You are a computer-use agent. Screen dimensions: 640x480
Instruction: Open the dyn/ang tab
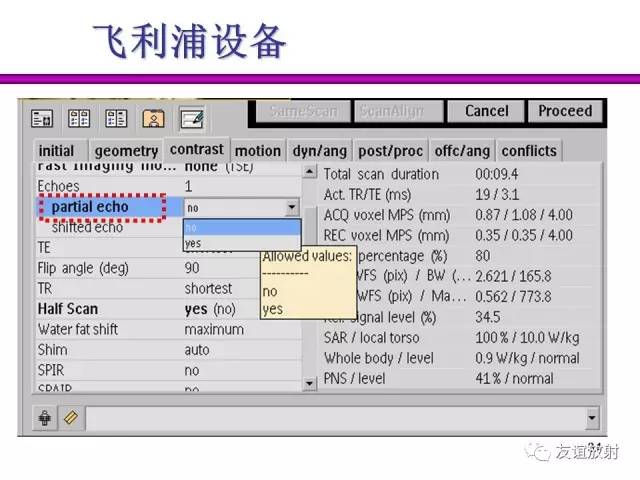coord(320,151)
